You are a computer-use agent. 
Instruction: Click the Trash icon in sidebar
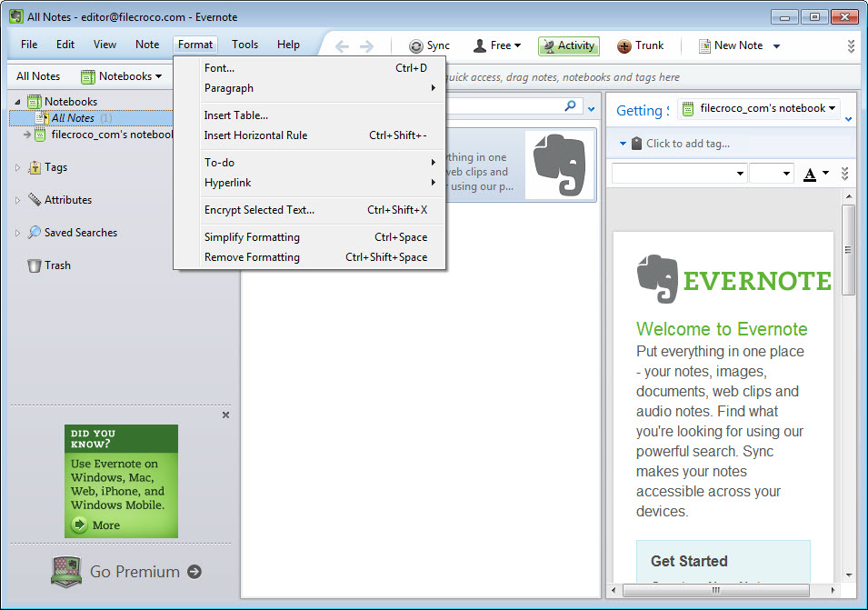click(x=34, y=265)
